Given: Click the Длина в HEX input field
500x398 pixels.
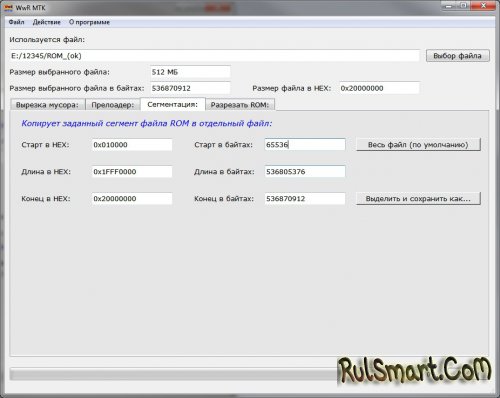Looking at the screenshot, I should point(132,172).
